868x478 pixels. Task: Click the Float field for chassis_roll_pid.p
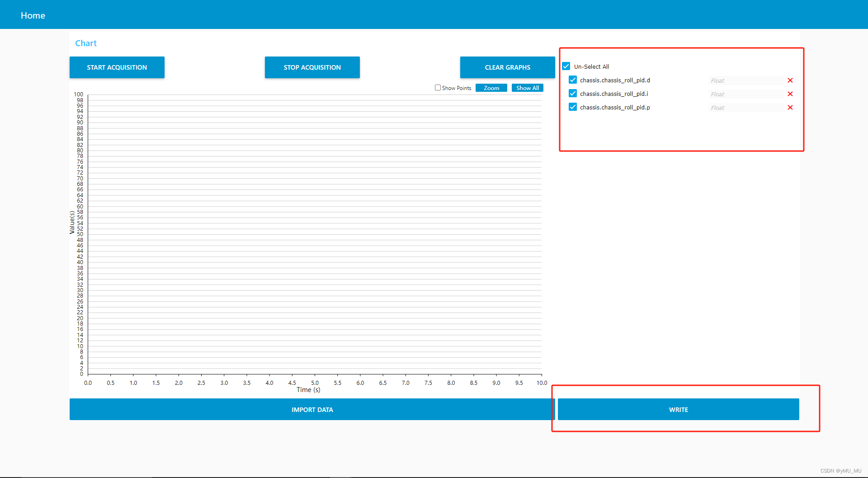pos(745,107)
